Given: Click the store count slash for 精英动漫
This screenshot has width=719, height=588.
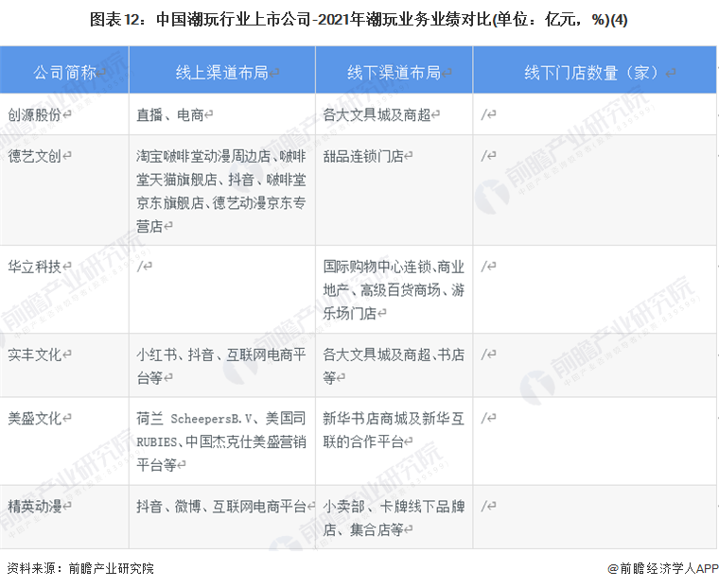Looking at the screenshot, I should 483,506.
